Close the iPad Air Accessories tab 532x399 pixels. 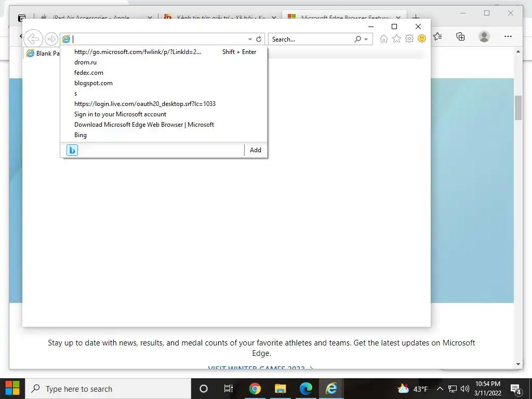pos(150,18)
